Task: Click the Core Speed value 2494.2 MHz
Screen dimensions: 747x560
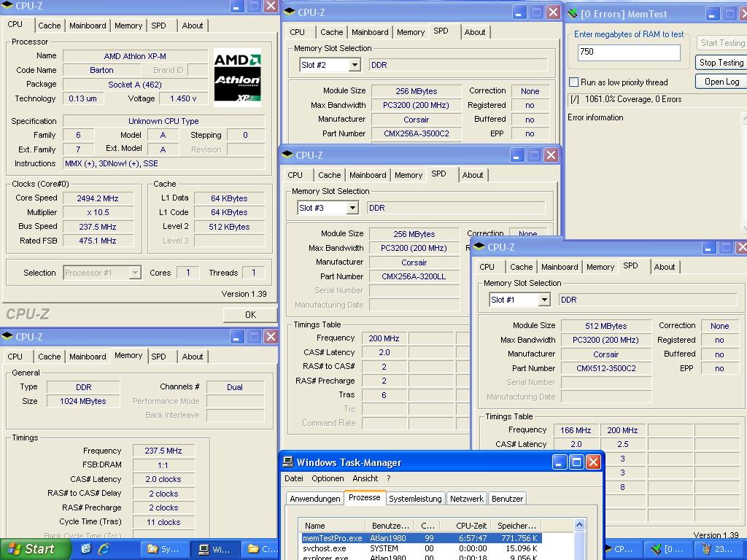Action: coord(98,198)
